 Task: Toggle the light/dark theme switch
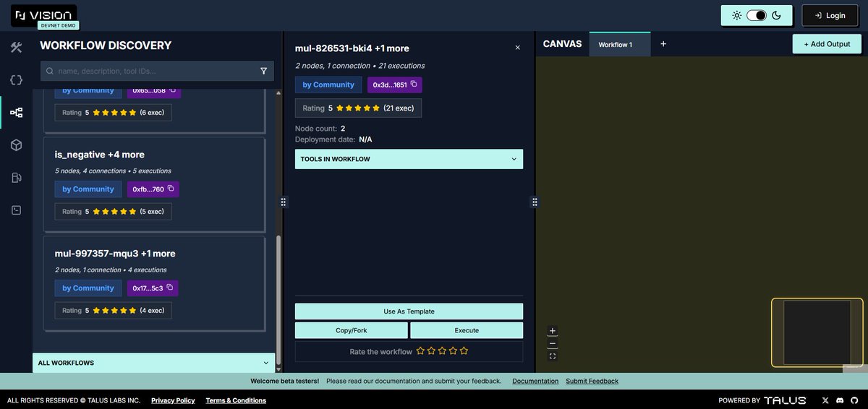[x=757, y=15]
